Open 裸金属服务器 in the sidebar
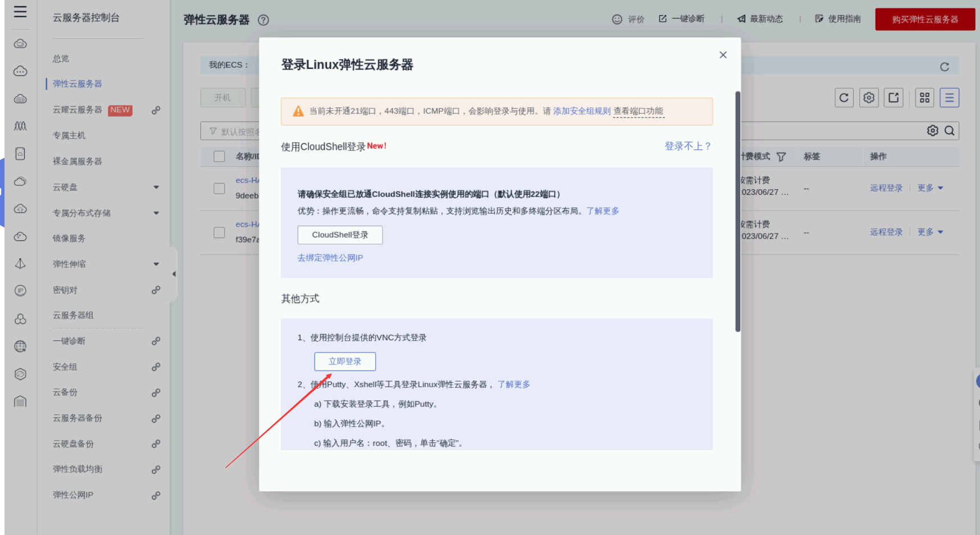This screenshot has height=535, width=980. (x=78, y=162)
